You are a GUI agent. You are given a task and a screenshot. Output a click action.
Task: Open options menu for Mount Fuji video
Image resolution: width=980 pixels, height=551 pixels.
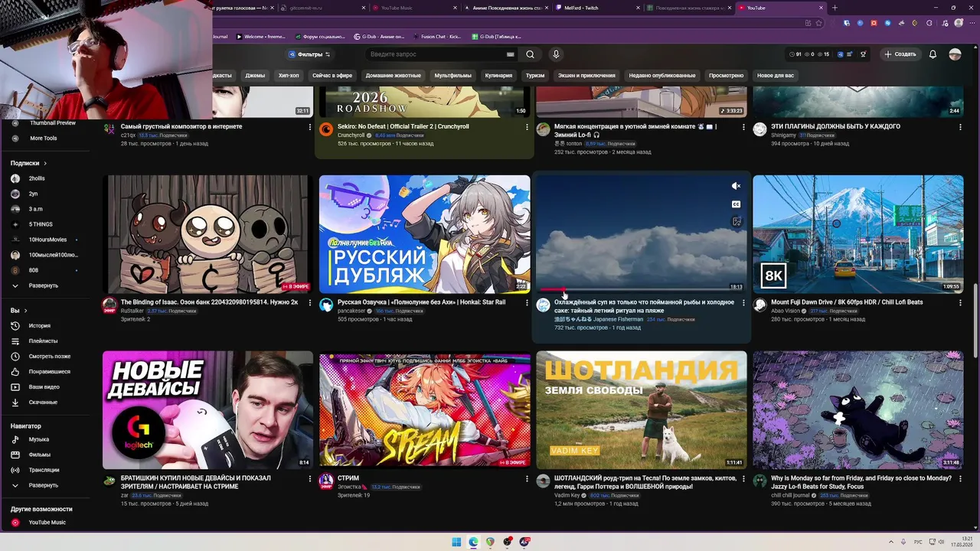click(960, 303)
